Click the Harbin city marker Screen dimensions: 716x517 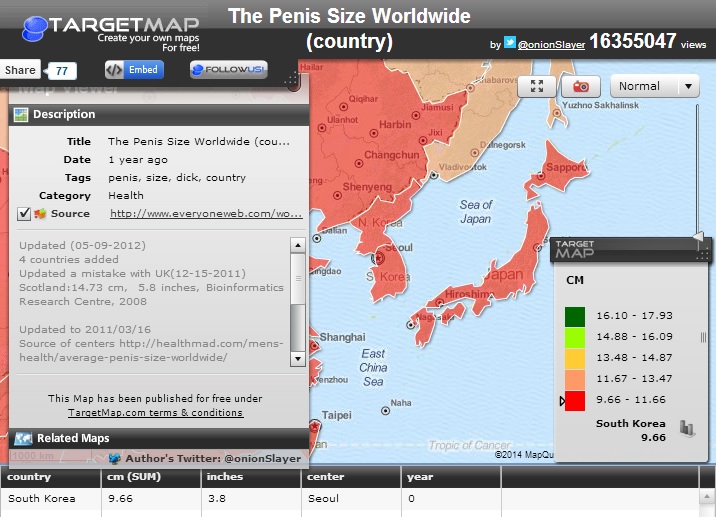point(374,133)
